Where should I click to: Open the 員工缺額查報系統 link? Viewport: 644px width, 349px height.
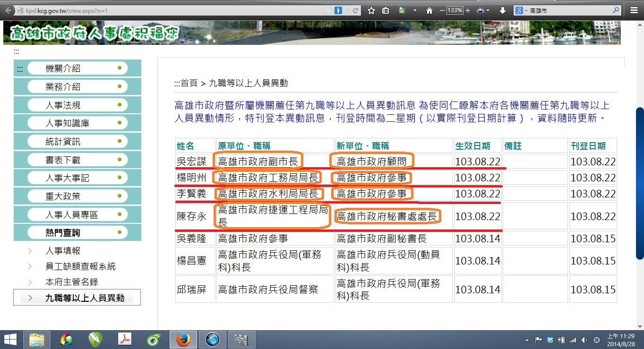[x=80, y=266]
